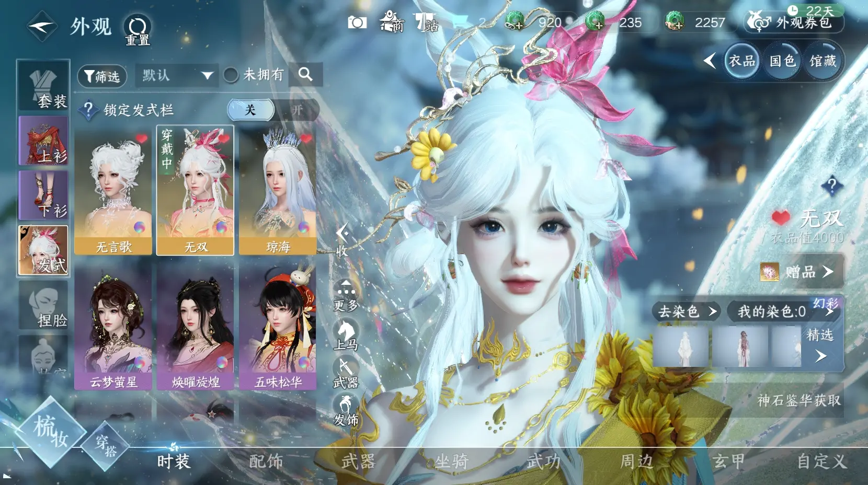Toggle heart favorite on 无言歌 card
Viewport: 868px width, 485px height.
point(142,139)
